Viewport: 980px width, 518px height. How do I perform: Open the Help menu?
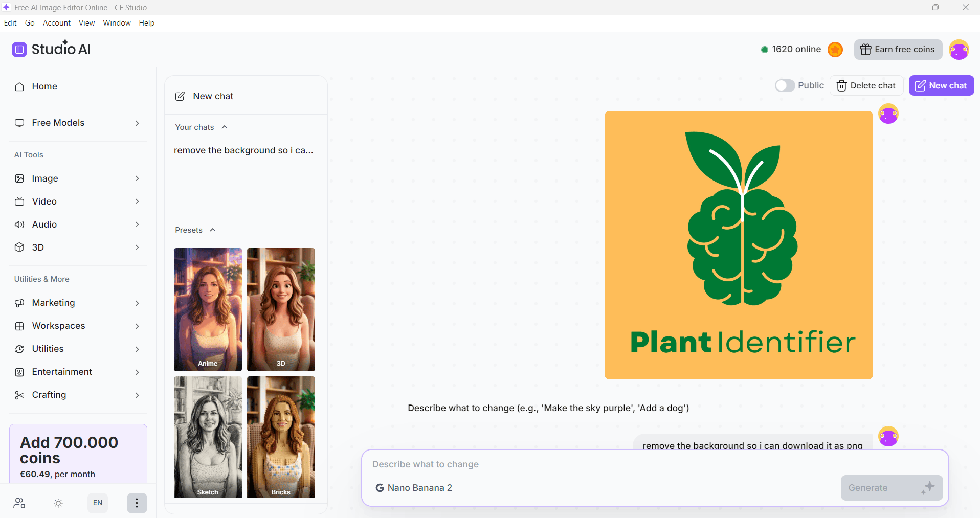coord(146,23)
